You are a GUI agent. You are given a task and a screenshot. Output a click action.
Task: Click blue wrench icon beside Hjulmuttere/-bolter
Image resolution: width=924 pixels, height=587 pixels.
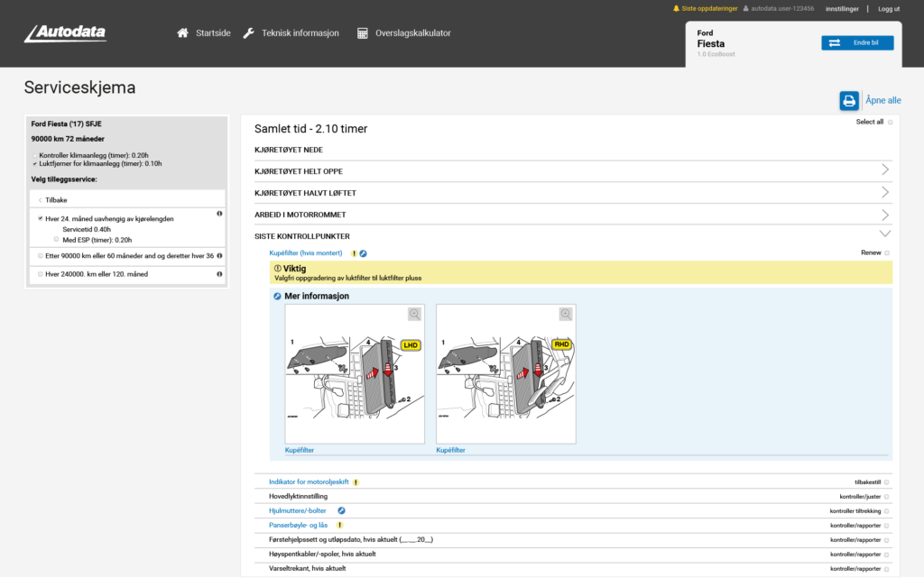pyautogui.click(x=342, y=510)
